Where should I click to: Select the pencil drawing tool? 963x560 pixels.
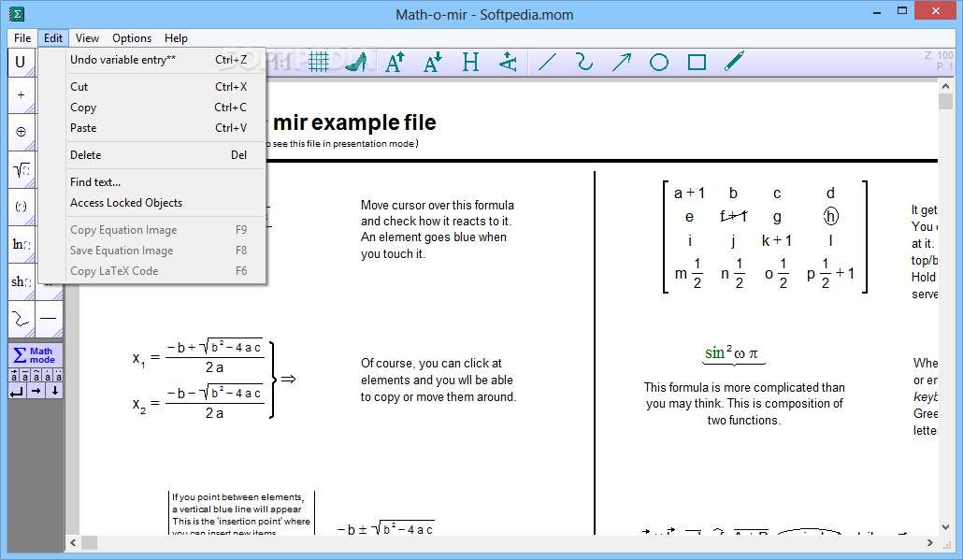[734, 62]
